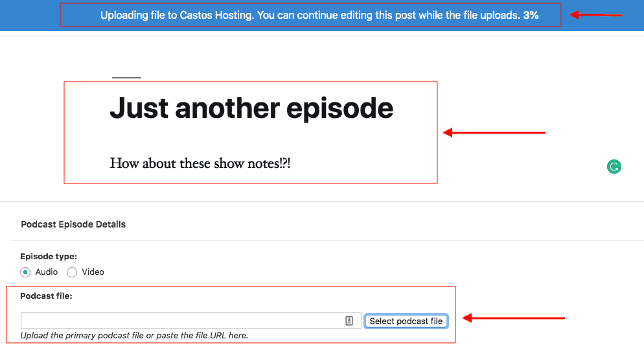Image resolution: width=644 pixels, height=350 pixels.
Task: Click the 'Episode type:' label
Action: click(49, 256)
